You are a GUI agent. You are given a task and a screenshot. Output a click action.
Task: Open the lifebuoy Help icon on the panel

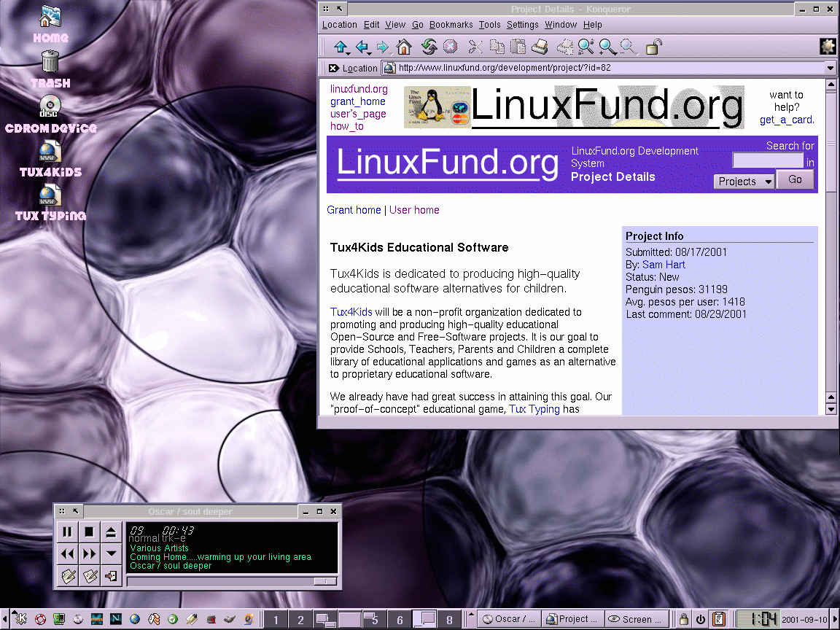[x=40, y=619]
